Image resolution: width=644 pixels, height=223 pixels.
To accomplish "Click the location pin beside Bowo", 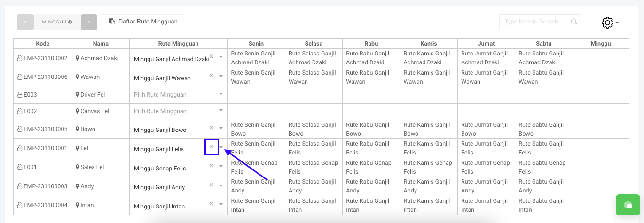I will [78, 129].
